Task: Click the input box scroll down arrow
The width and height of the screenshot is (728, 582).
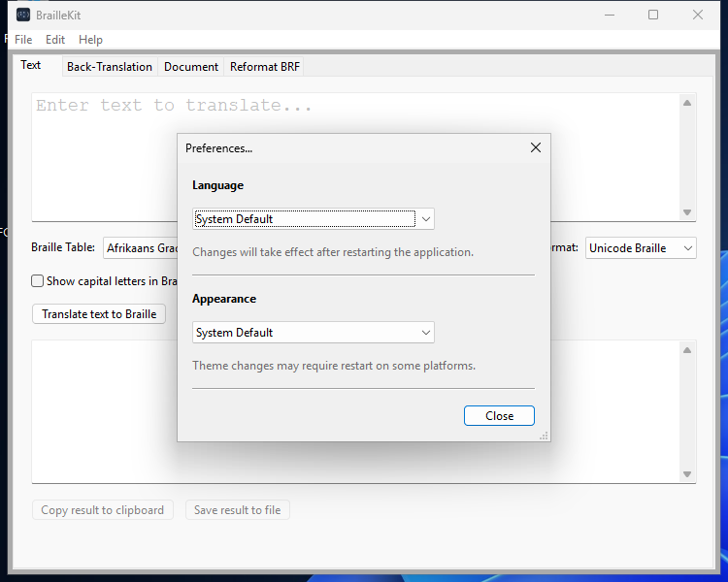Action: click(x=687, y=212)
